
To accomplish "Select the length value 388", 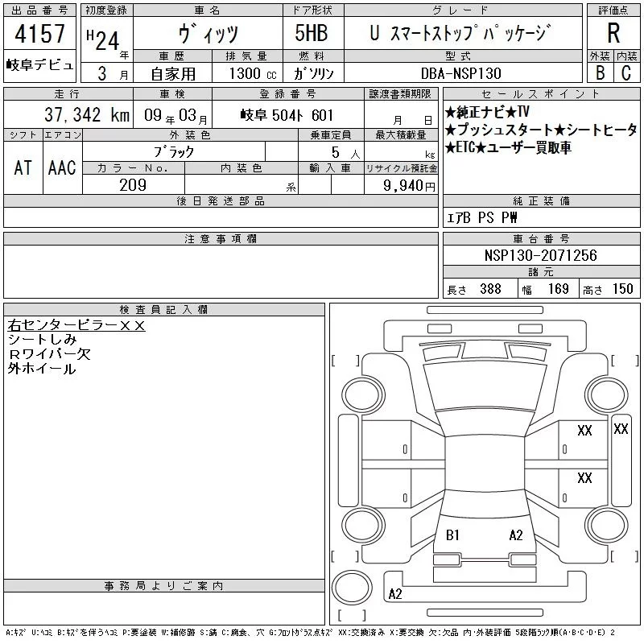I will click(490, 289).
